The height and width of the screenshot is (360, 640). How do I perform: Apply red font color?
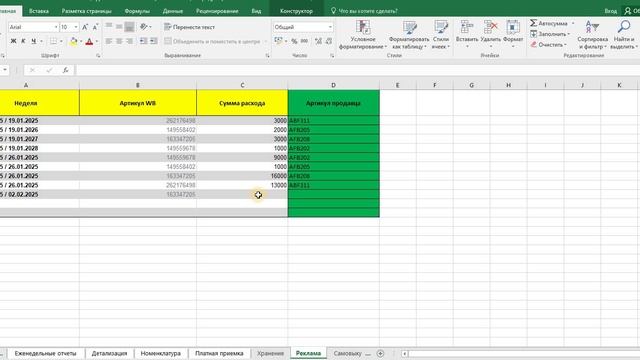pos(89,41)
